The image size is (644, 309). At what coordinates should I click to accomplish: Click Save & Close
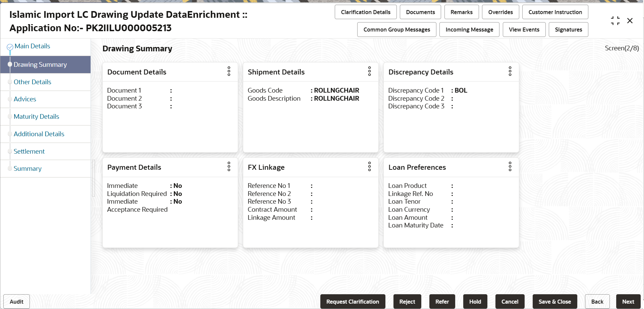coord(554,302)
